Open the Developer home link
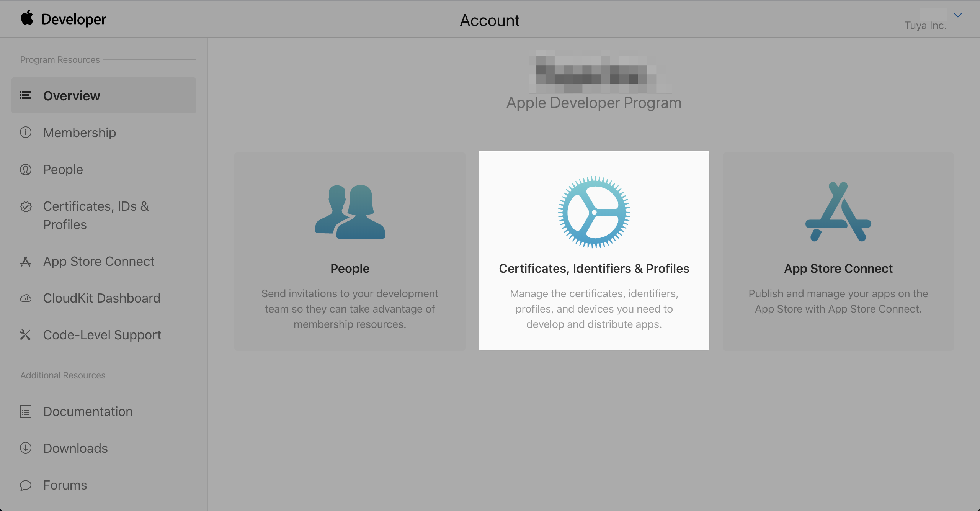The image size is (980, 511). coord(73,19)
